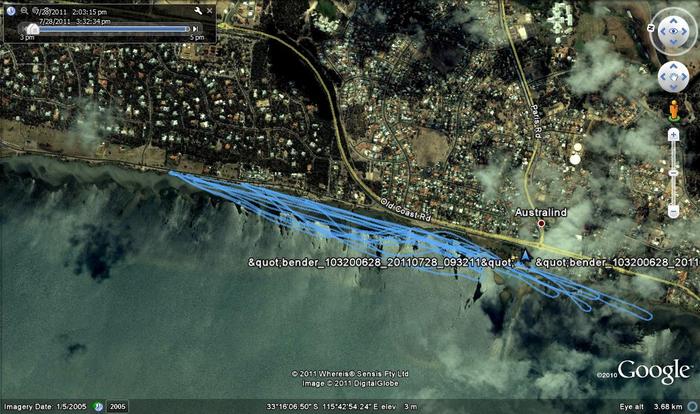Click the hand icon in move joystick
The width and height of the screenshot is (700, 414).
pyautogui.click(x=671, y=76)
